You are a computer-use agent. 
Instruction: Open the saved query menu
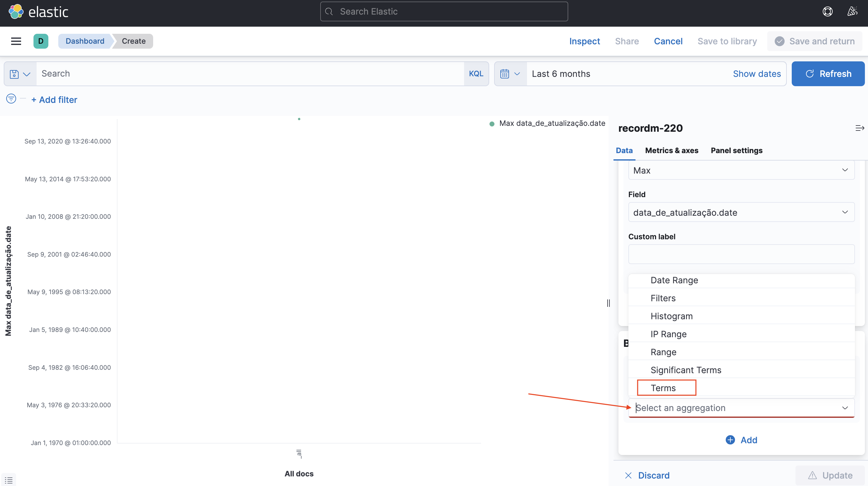[x=20, y=74]
